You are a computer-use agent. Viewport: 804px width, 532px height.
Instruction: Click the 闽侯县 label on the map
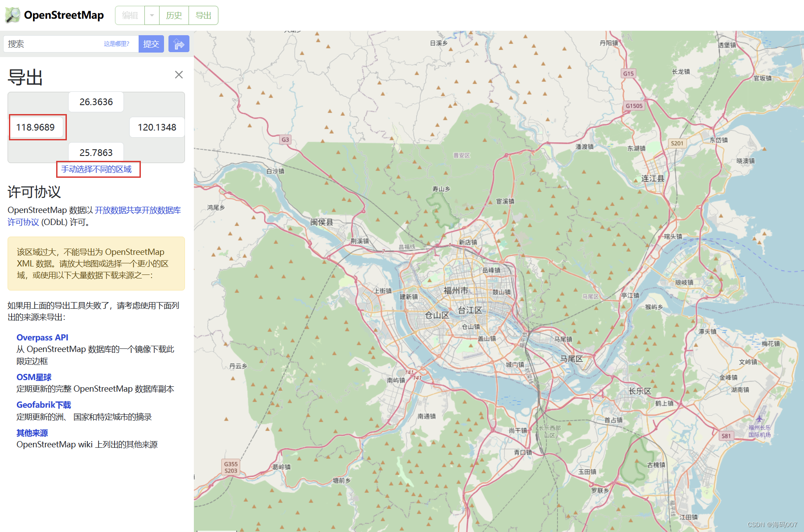click(322, 222)
